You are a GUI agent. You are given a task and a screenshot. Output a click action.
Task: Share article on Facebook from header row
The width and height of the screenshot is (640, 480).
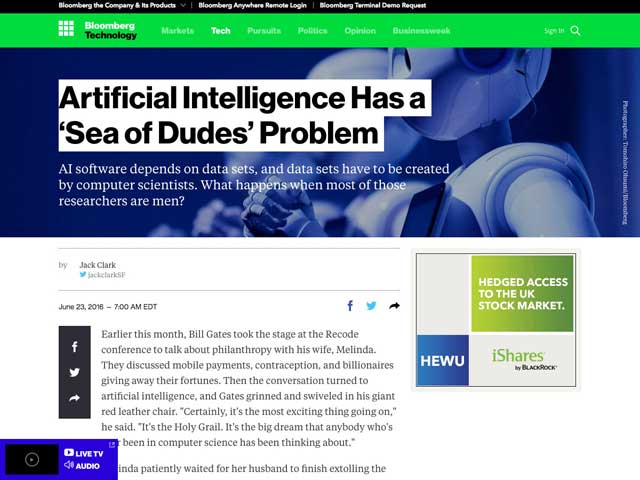pos(350,306)
